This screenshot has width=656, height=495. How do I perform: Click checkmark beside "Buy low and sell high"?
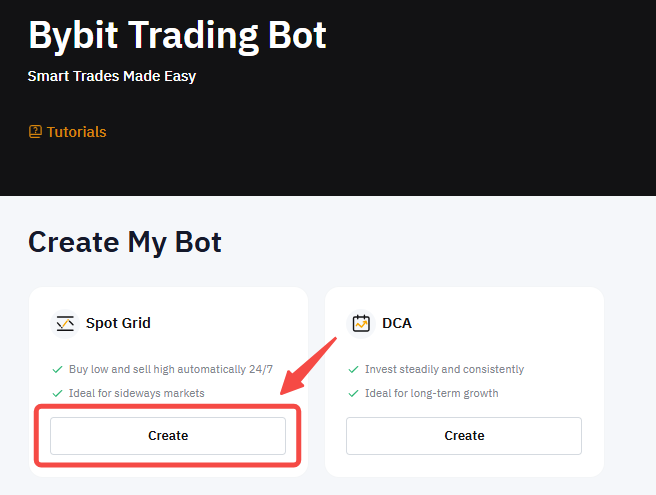coord(57,369)
